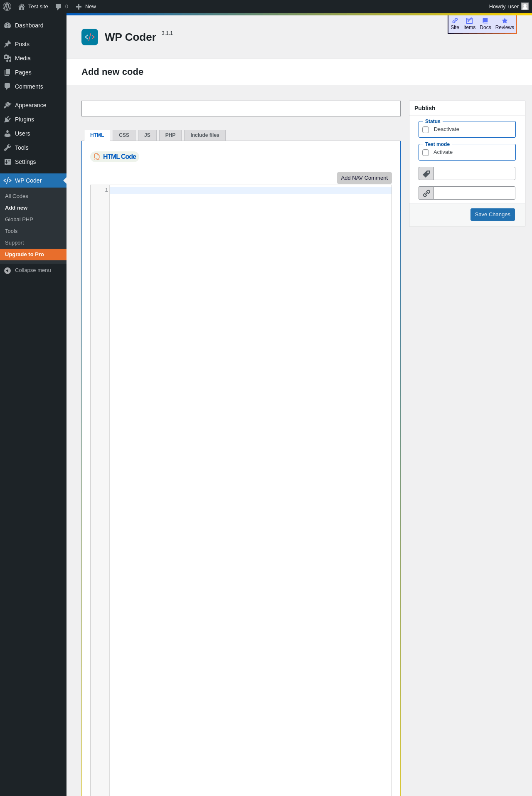This screenshot has height=796, width=532.
Task: Click the Pages icon in sidebar
Action: click(x=7, y=72)
